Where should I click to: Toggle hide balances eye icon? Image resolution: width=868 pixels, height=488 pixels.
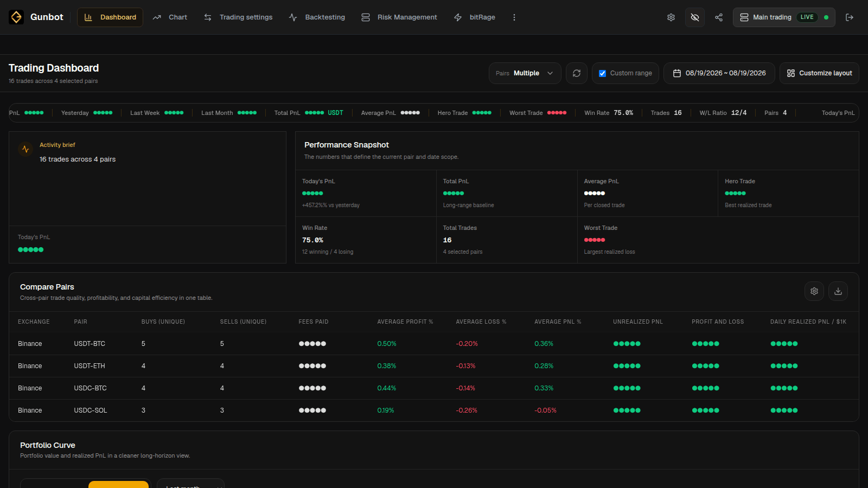tap(695, 17)
